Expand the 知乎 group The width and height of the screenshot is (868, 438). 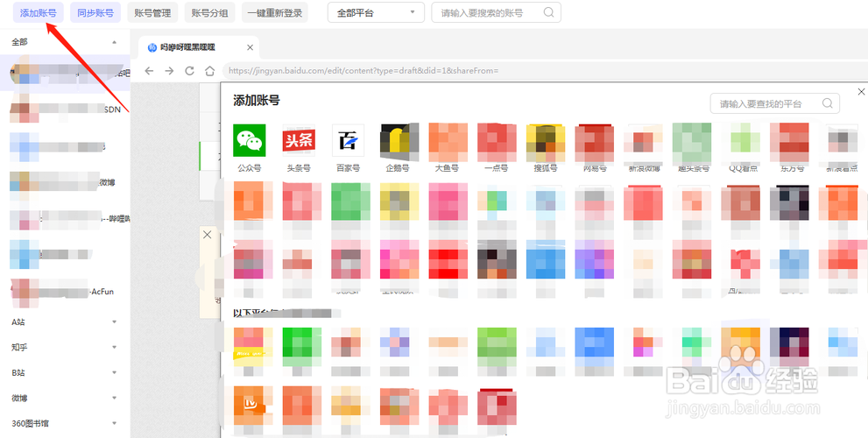pos(114,347)
